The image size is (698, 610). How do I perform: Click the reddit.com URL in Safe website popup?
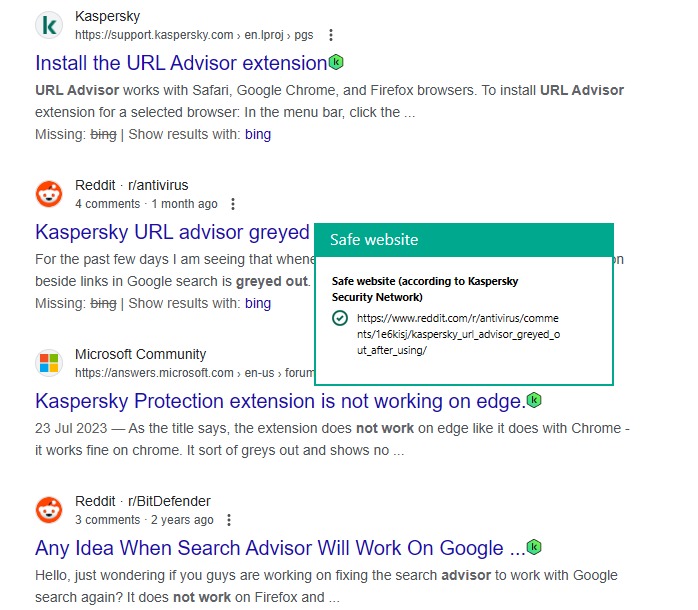[x=458, y=334]
